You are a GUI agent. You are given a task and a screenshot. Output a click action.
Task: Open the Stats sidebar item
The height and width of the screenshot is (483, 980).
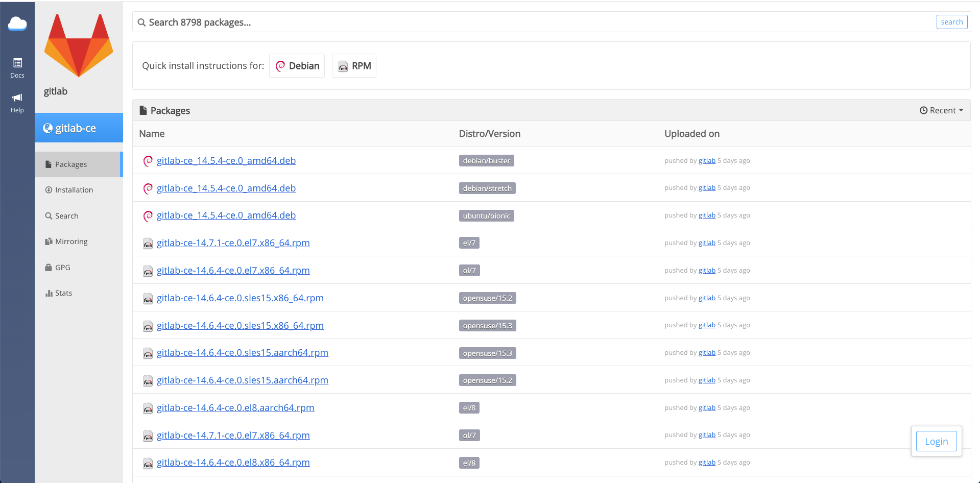[x=79, y=293]
